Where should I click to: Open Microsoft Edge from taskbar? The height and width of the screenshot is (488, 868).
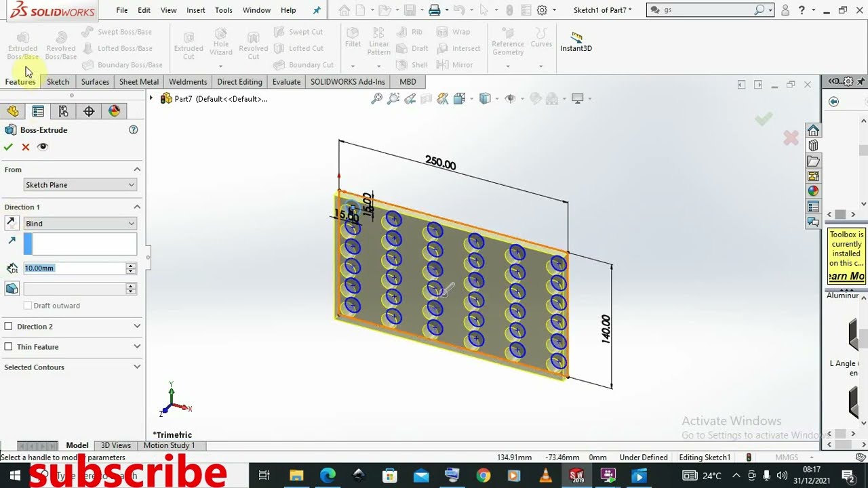(x=328, y=476)
